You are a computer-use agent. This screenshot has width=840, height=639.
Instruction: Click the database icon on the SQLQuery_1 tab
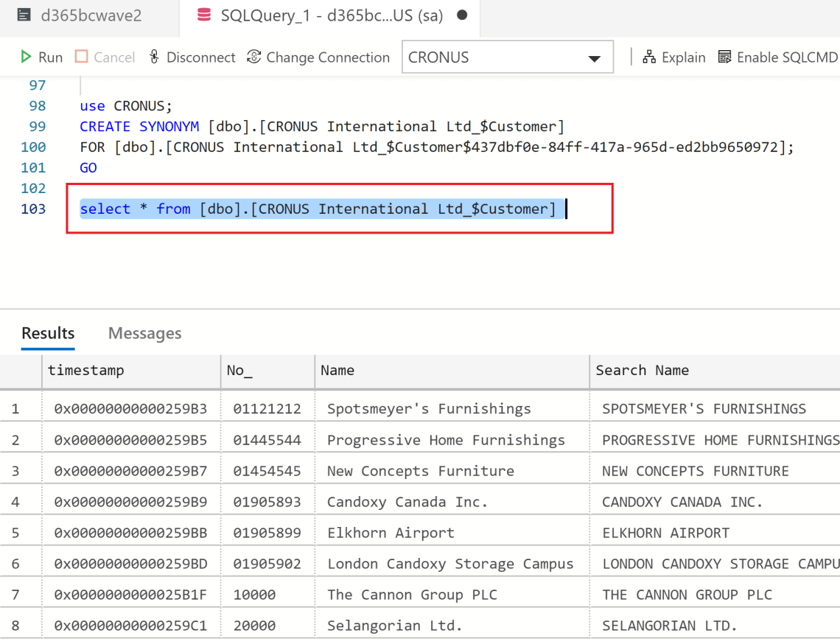pos(203,16)
